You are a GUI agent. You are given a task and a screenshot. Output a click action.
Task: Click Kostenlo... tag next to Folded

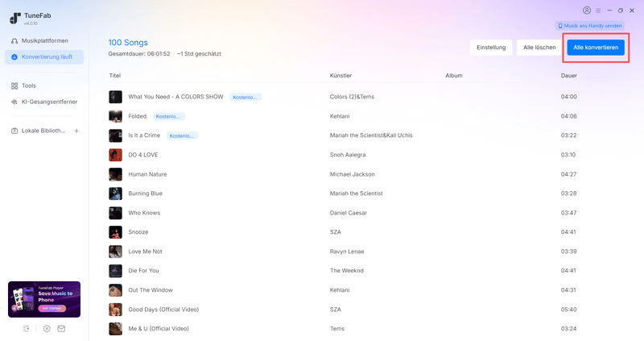point(168,116)
